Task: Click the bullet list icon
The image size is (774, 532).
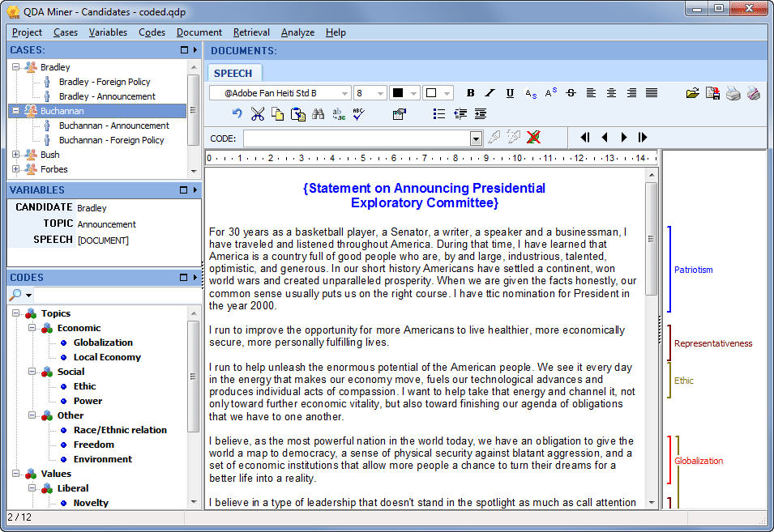Action: pyautogui.click(x=438, y=114)
